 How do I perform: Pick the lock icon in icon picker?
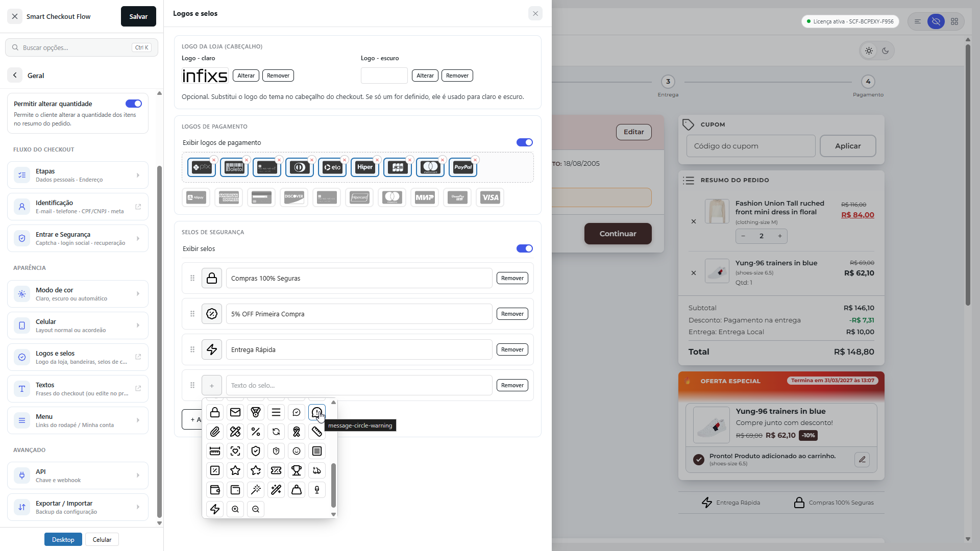tap(215, 412)
